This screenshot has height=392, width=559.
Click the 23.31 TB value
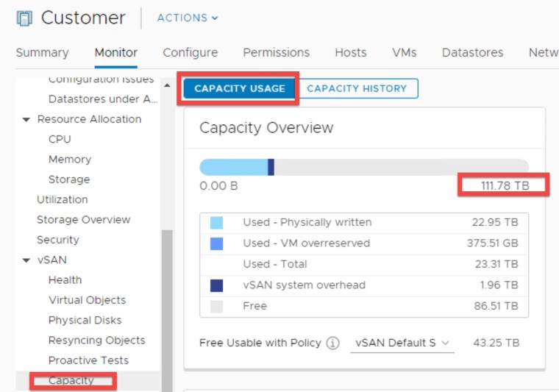coord(496,264)
